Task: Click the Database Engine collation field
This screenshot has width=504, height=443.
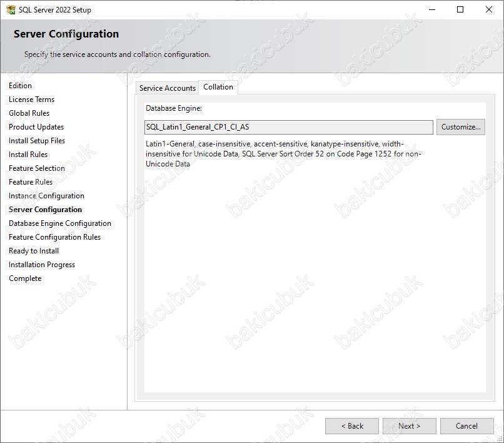Action: point(289,127)
